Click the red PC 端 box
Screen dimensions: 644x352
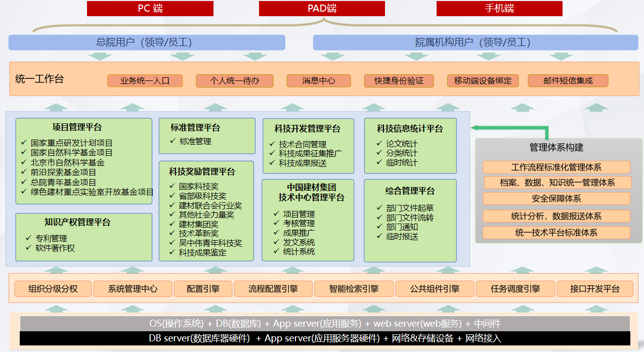coord(150,9)
